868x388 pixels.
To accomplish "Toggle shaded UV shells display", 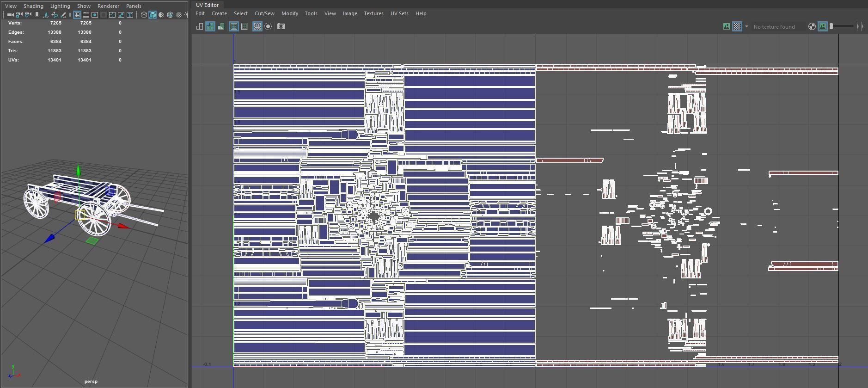I will point(210,26).
